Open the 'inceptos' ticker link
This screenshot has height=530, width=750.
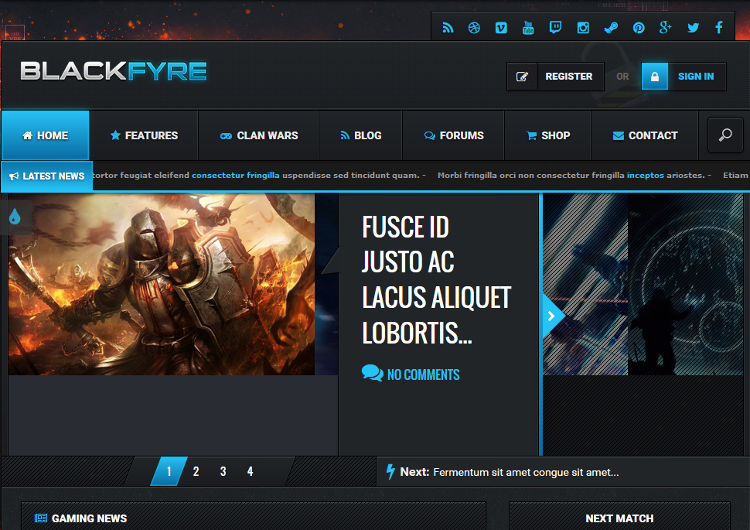645,175
